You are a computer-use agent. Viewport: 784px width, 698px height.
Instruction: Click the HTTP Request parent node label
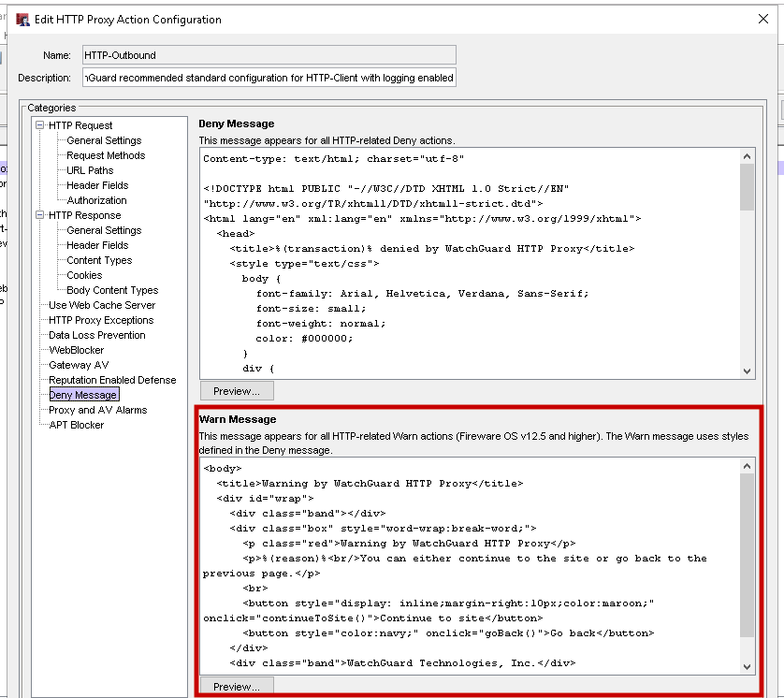[80, 125]
